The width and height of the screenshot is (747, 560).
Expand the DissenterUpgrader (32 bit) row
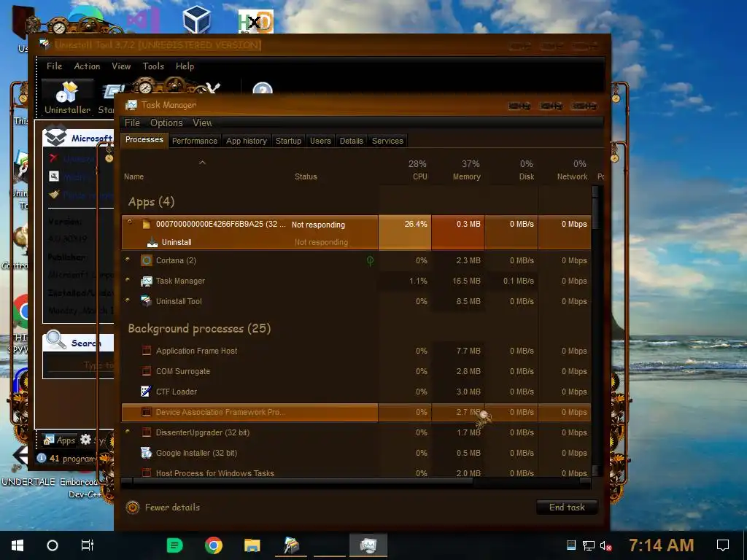click(x=128, y=432)
